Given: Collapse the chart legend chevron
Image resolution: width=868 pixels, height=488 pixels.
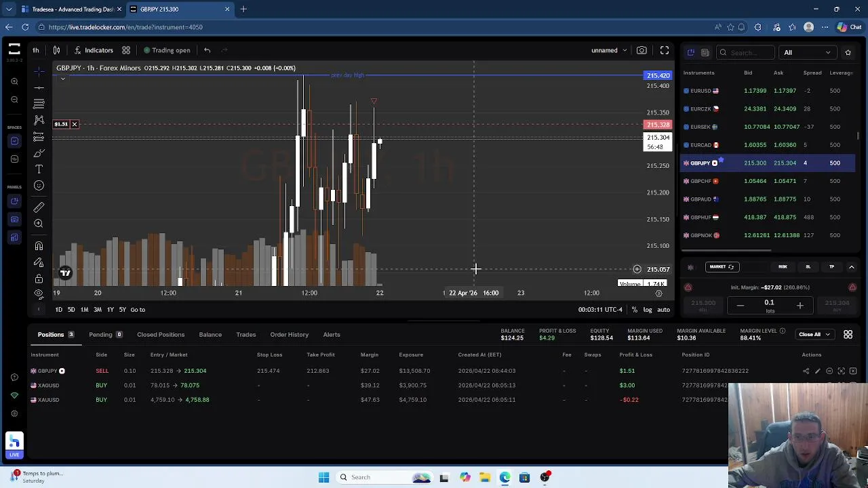Looking at the screenshot, I should coord(63,79).
